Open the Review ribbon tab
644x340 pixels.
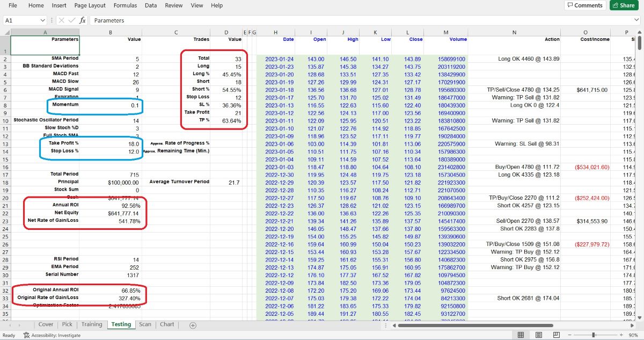pos(174,5)
